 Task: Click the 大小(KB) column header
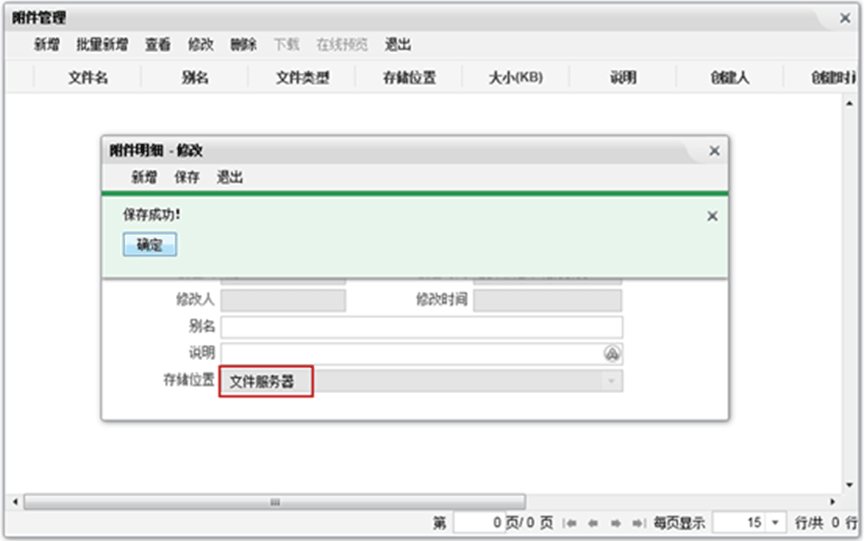[516, 78]
